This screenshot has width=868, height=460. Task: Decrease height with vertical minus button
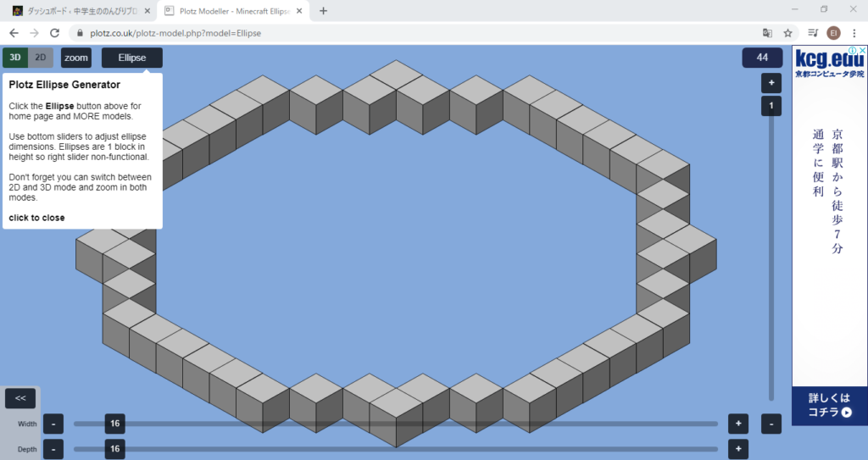pos(771,424)
